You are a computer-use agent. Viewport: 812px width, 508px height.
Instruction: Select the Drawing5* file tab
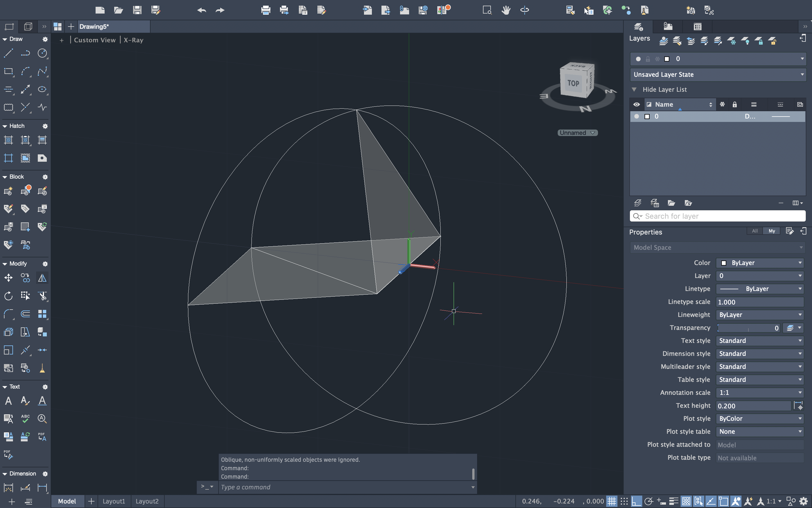point(114,27)
